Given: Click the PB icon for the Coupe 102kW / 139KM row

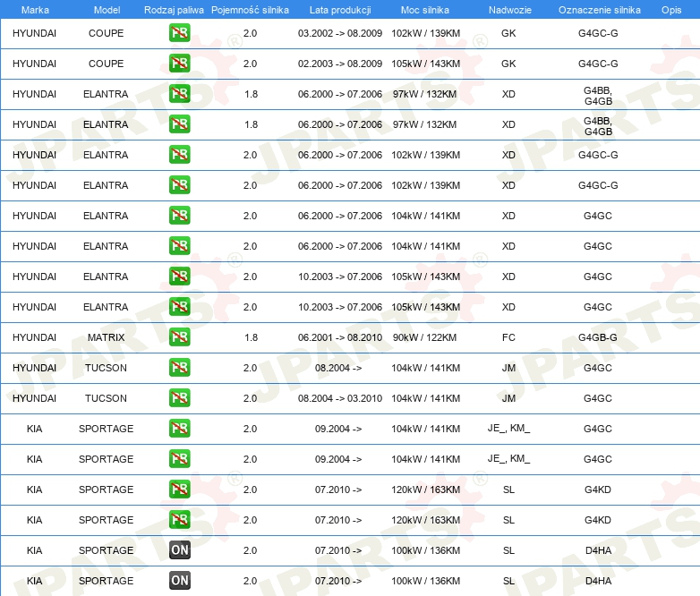Looking at the screenshot, I should point(179,33).
